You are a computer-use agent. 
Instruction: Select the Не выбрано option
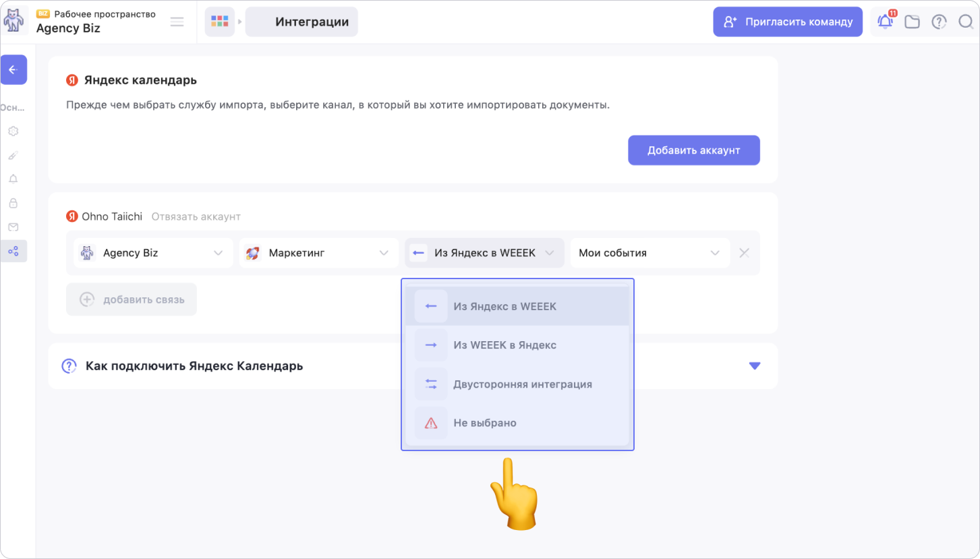point(484,423)
